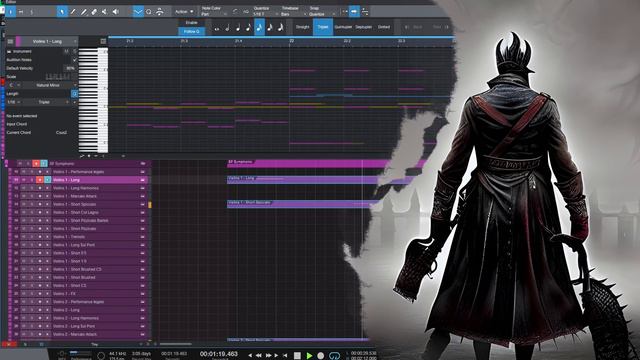This screenshot has width=640, height=360.
Task: Open the Note Color dropdown
Action: click(x=213, y=14)
